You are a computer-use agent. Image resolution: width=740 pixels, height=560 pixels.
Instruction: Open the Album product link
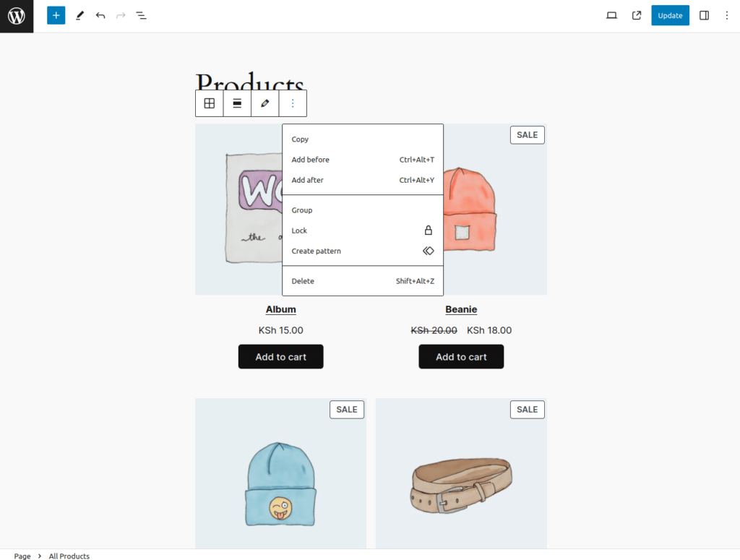[281, 309]
